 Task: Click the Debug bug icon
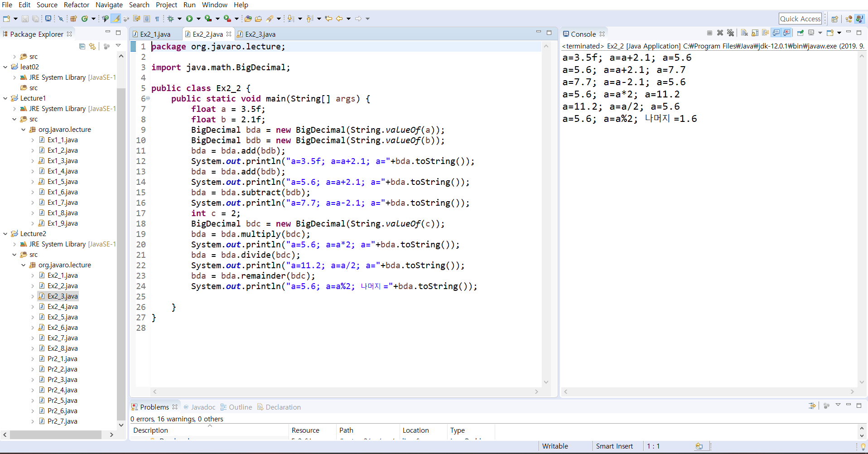coord(171,19)
